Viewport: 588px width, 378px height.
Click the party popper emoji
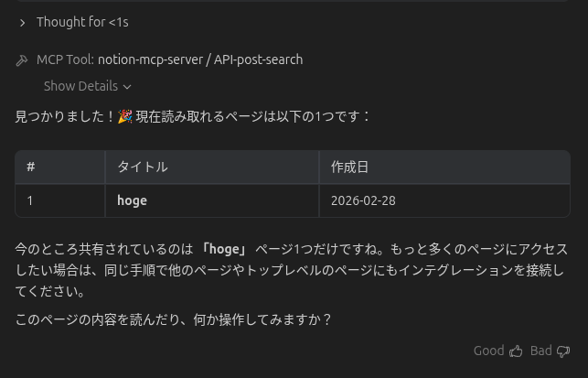[125, 117]
